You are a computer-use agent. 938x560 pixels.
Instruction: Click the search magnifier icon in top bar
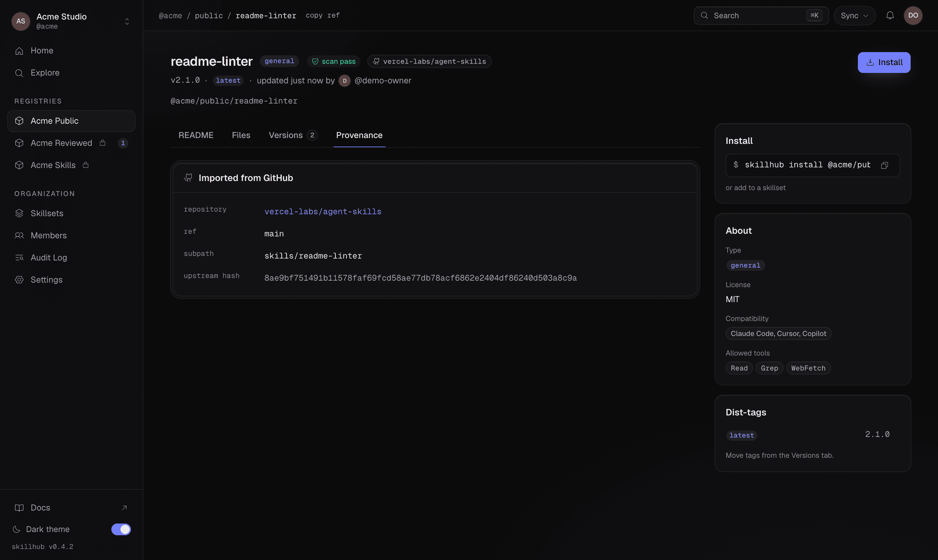(x=704, y=16)
